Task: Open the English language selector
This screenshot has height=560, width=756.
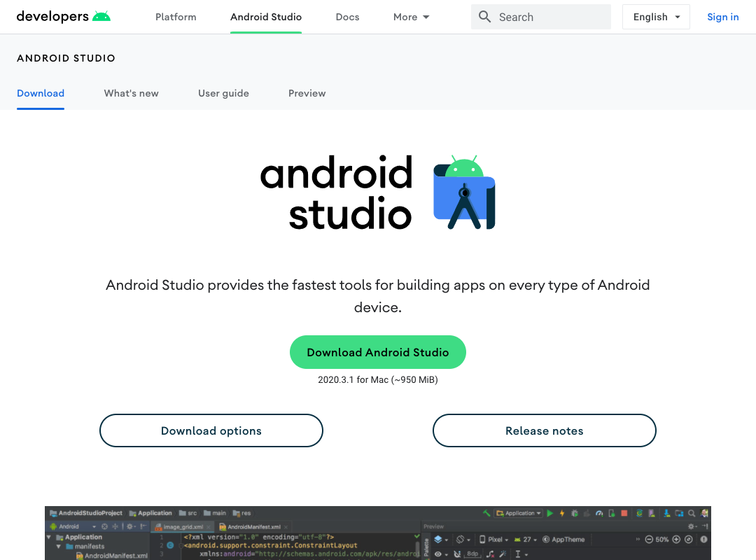Action: click(x=656, y=17)
